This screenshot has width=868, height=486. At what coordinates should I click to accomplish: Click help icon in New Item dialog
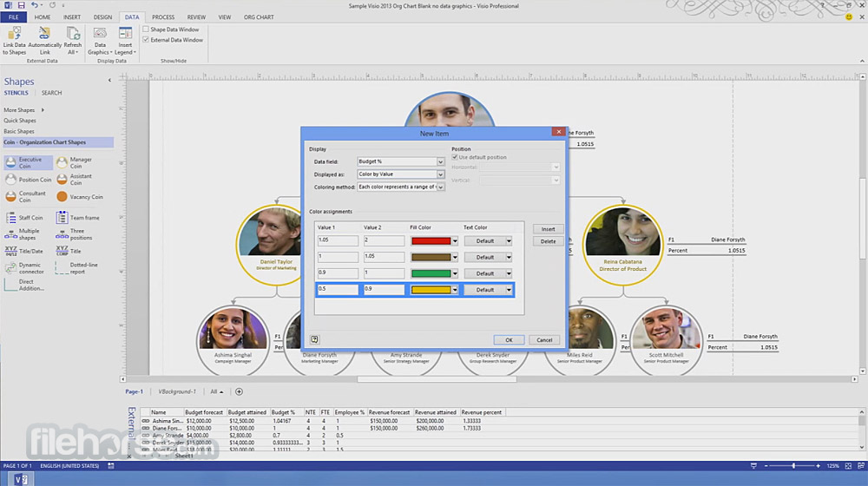coord(314,339)
